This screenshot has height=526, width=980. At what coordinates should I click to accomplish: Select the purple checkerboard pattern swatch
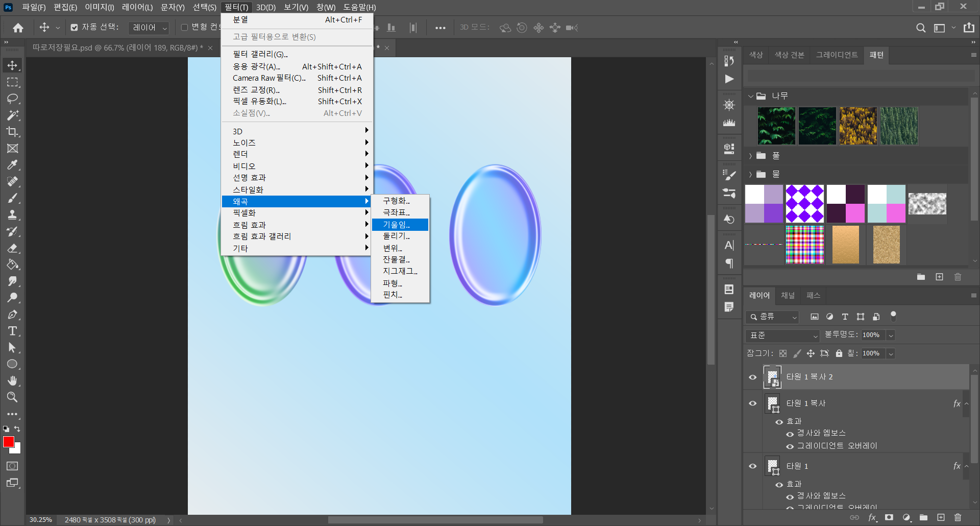[x=805, y=204]
